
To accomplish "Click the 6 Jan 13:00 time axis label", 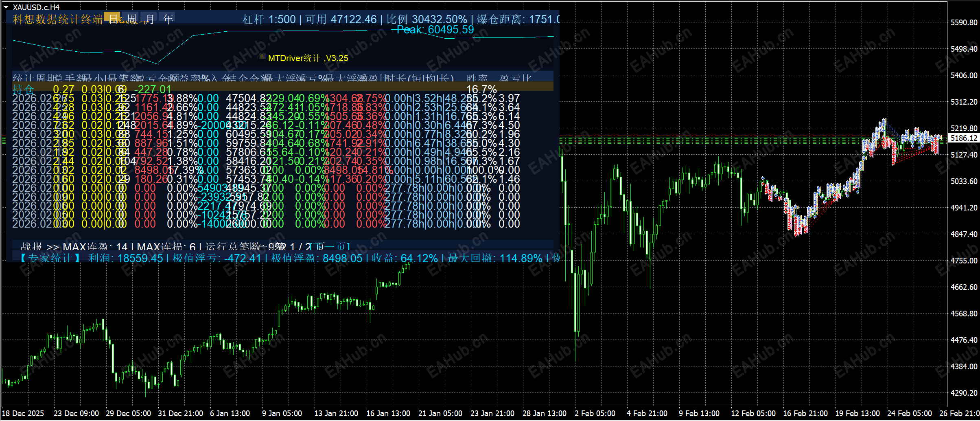I will [230, 413].
